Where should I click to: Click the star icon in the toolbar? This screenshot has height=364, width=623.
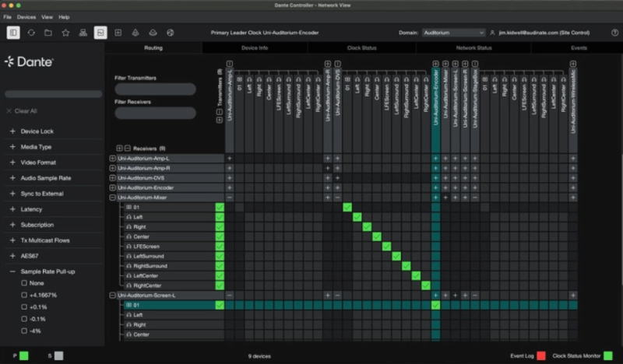click(x=65, y=33)
